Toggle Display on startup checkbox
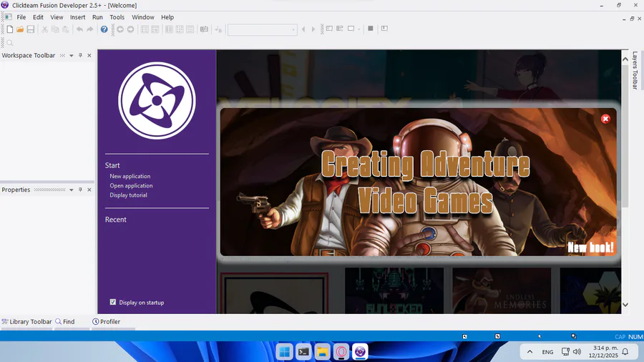Viewport: 644px width, 362px height. coord(113,302)
